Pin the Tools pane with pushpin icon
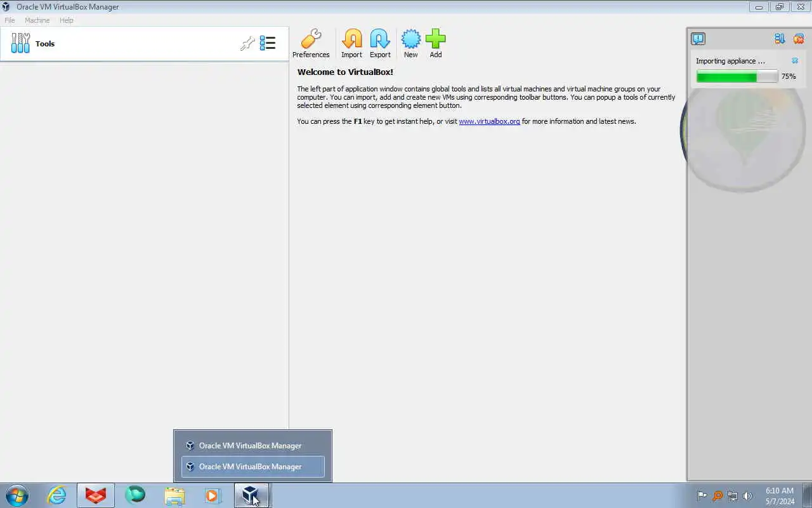 [247, 43]
